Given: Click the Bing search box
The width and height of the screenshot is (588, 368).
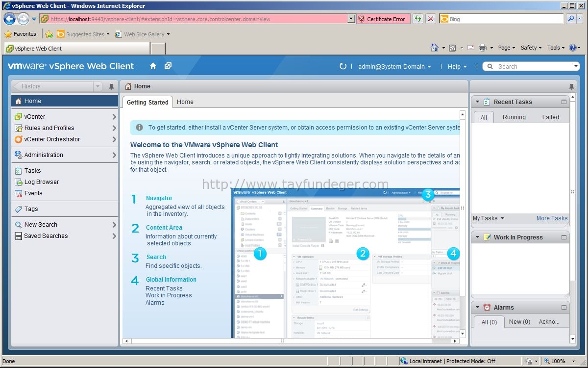Looking at the screenshot, I should point(501,19).
